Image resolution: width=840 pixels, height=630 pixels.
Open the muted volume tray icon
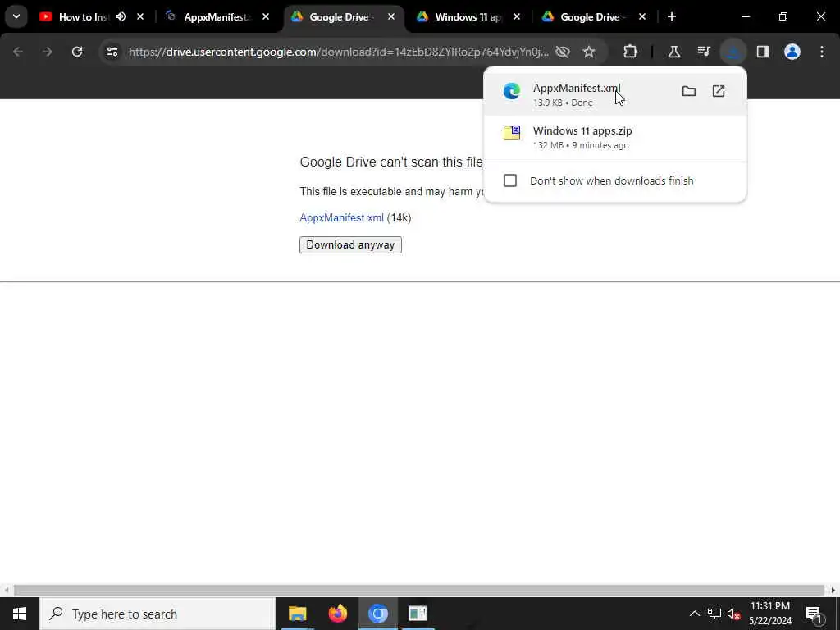point(733,614)
